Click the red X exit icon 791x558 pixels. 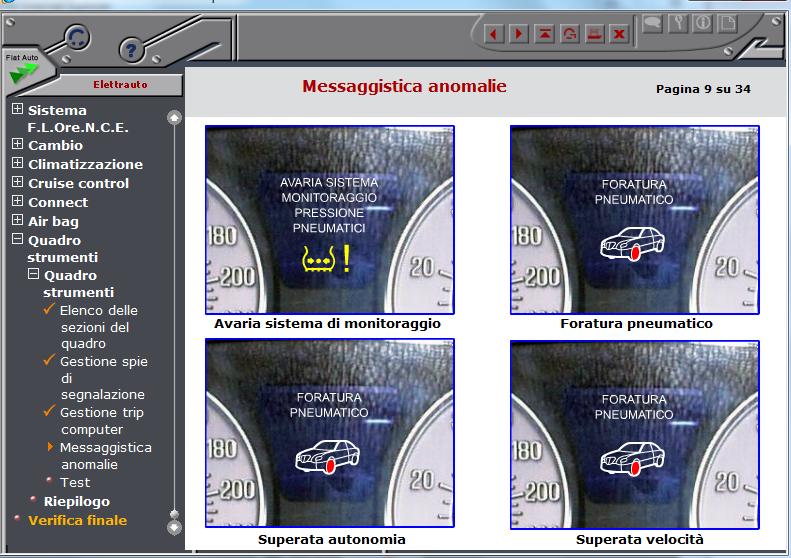619,34
